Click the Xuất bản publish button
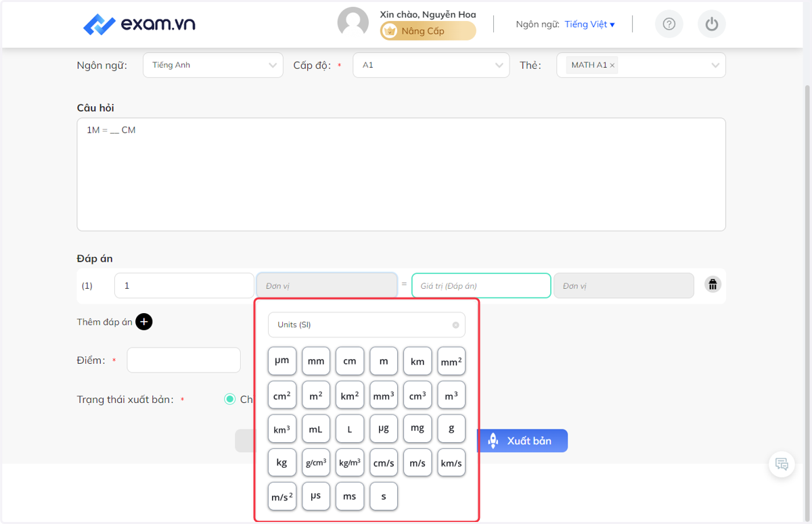 tap(522, 441)
